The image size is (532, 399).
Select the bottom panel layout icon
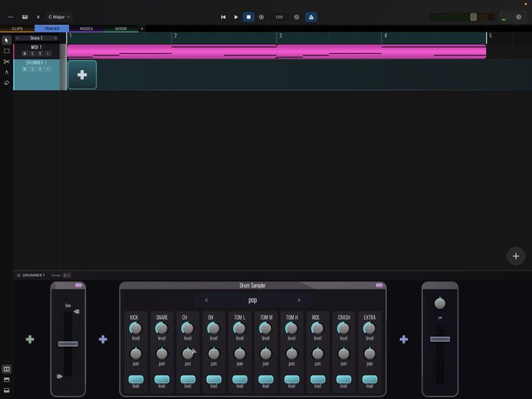(x=7, y=391)
